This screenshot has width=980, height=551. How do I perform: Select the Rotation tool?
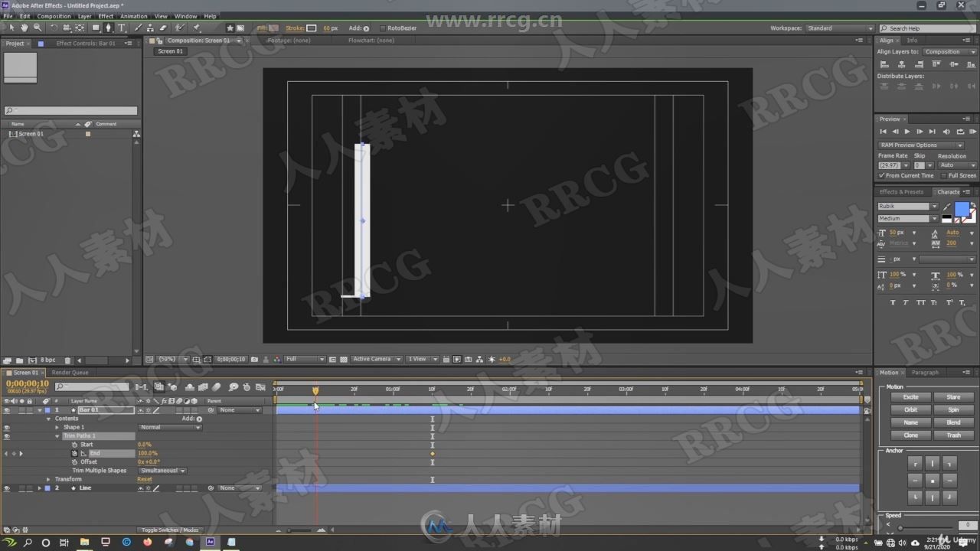pyautogui.click(x=54, y=28)
